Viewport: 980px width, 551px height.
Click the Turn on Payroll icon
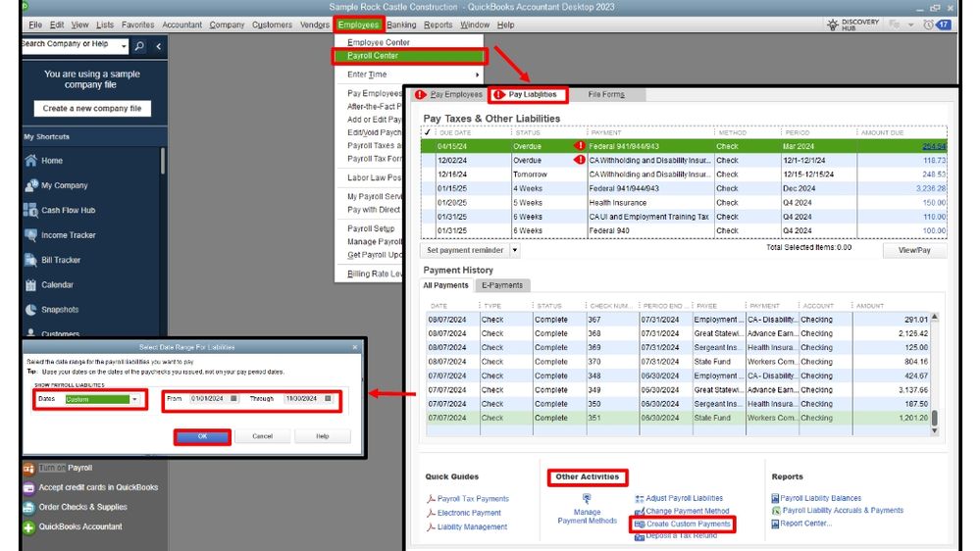28,468
